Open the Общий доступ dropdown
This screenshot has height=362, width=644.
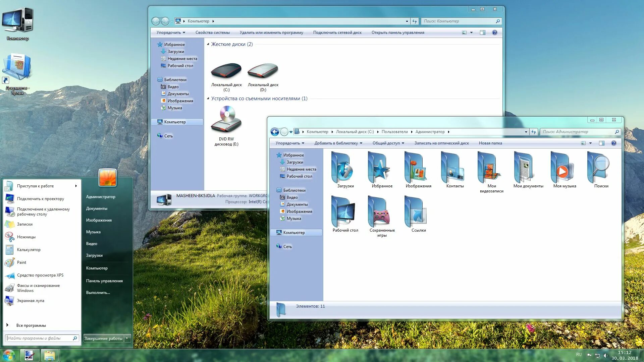(388, 143)
